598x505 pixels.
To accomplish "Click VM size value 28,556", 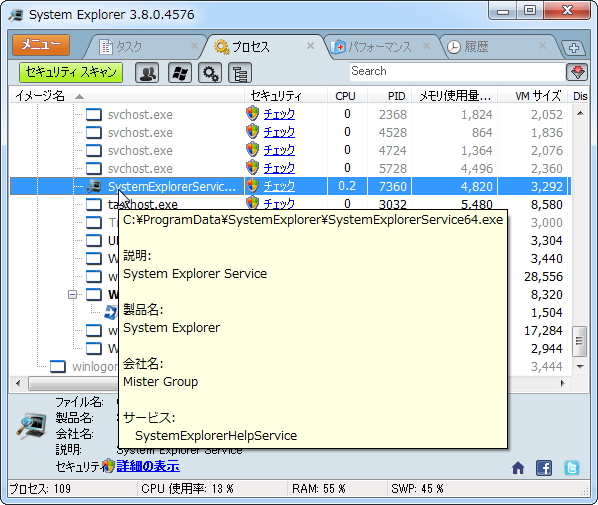I will coord(543,277).
